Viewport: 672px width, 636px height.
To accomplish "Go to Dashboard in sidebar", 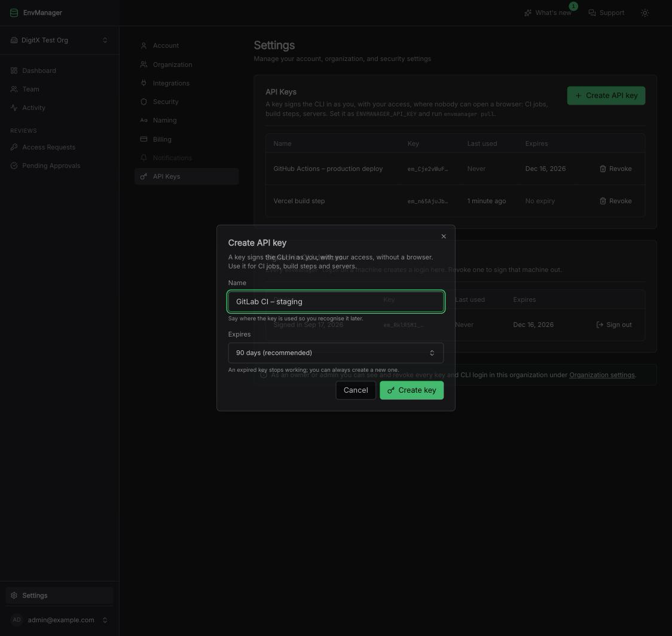I will coord(59,71).
